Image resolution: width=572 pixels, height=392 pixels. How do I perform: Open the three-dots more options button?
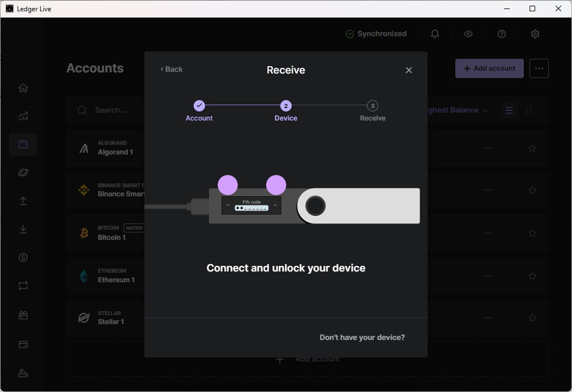point(539,68)
